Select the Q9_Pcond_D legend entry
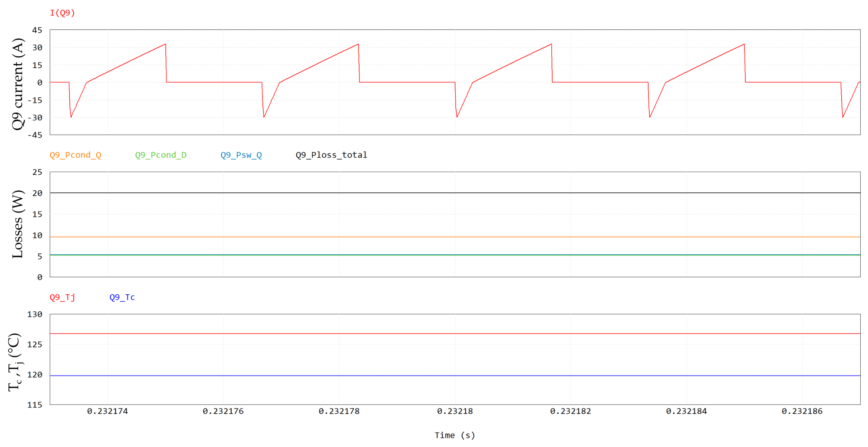 coord(161,155)
